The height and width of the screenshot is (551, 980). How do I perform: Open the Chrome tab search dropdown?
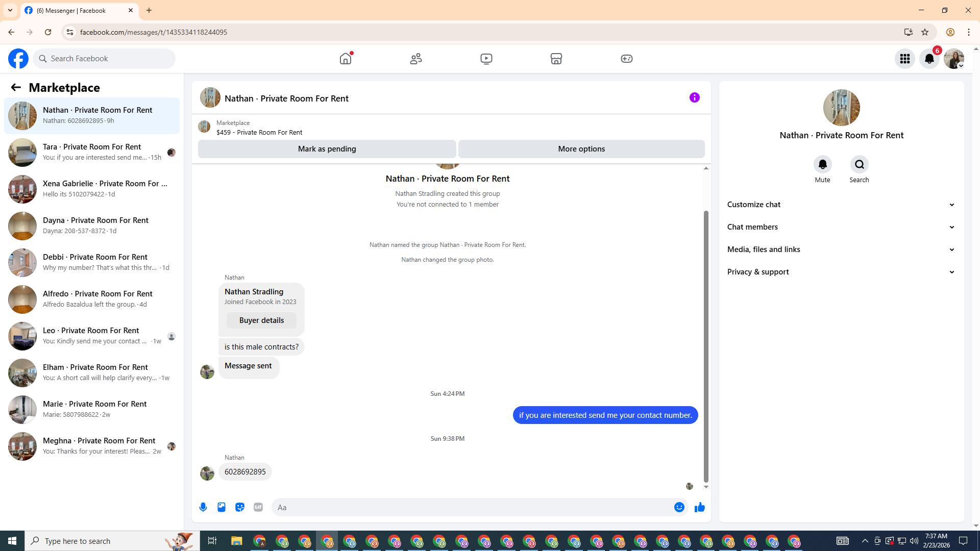pos(10,10)
